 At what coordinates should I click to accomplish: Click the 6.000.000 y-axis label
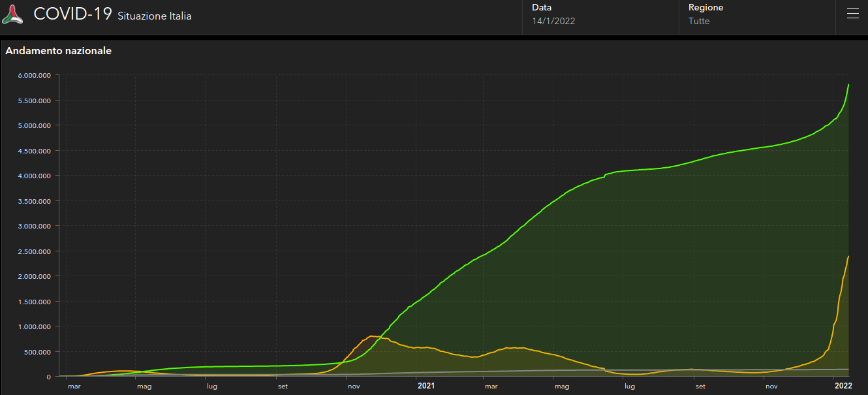(35, 75)
